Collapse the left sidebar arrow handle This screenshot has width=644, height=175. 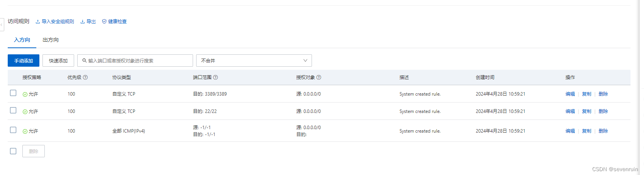pyautogui.click(x=2, y=25)
